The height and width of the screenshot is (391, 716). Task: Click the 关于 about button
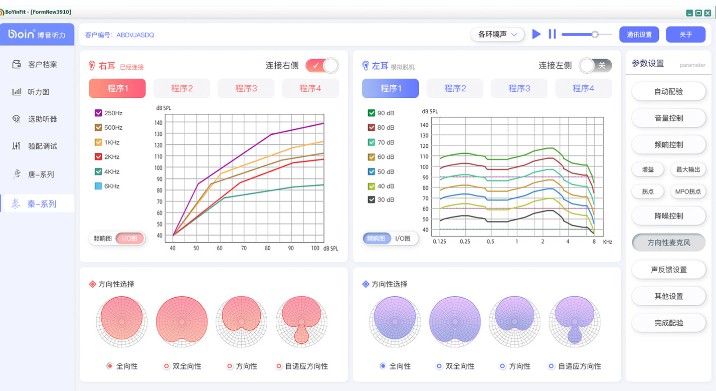(x=685, y=34)
